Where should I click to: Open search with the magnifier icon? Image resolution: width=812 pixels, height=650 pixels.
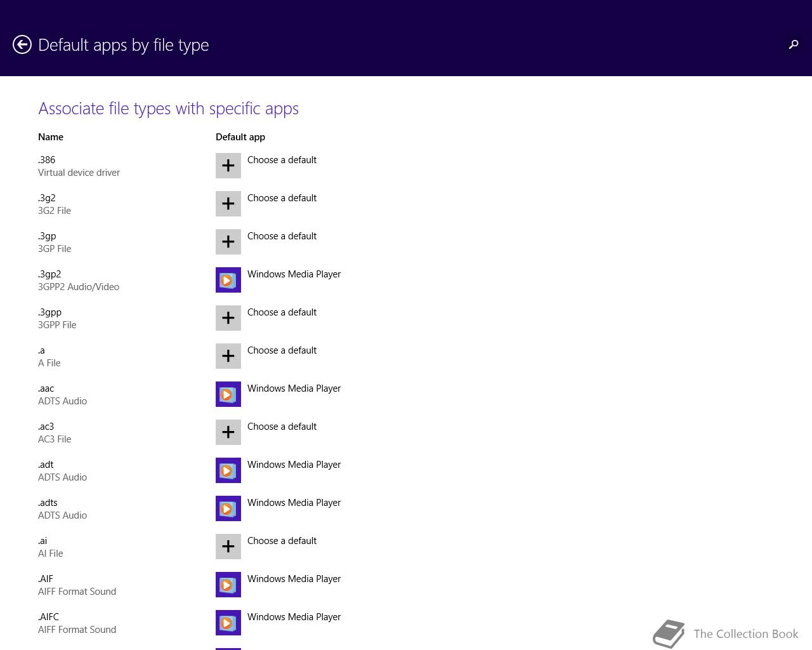793,44
